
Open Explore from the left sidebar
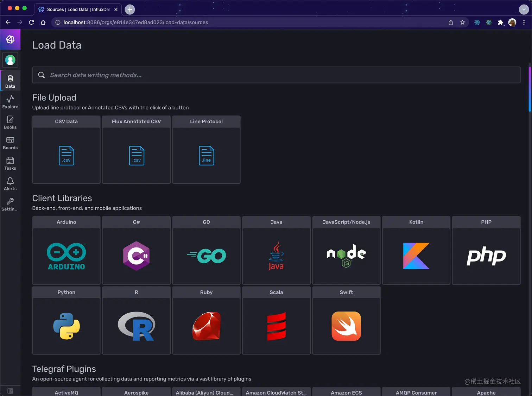[10, 102]
